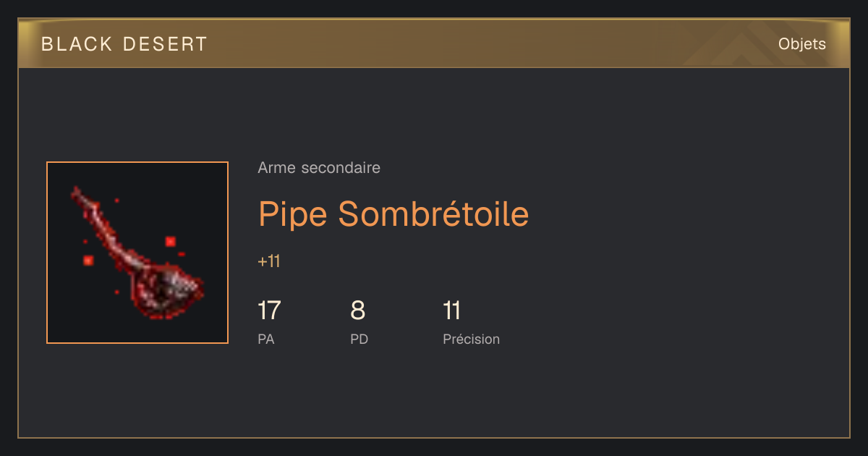Image resolution: width=868 pixels, height=456 pixels.
Task: Click the pipe bowl in item image
Action: click(168, 291)
